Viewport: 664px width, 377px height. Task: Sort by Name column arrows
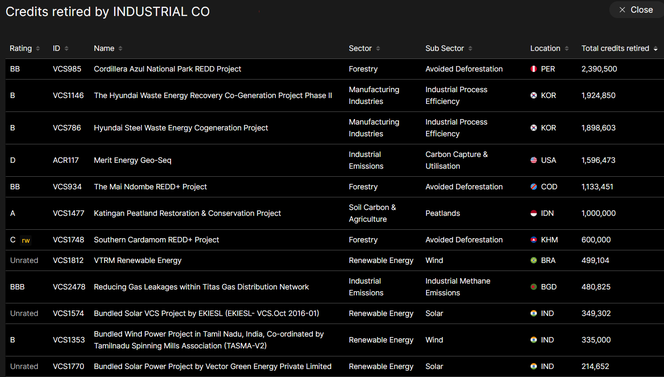(x=120, y=49)
